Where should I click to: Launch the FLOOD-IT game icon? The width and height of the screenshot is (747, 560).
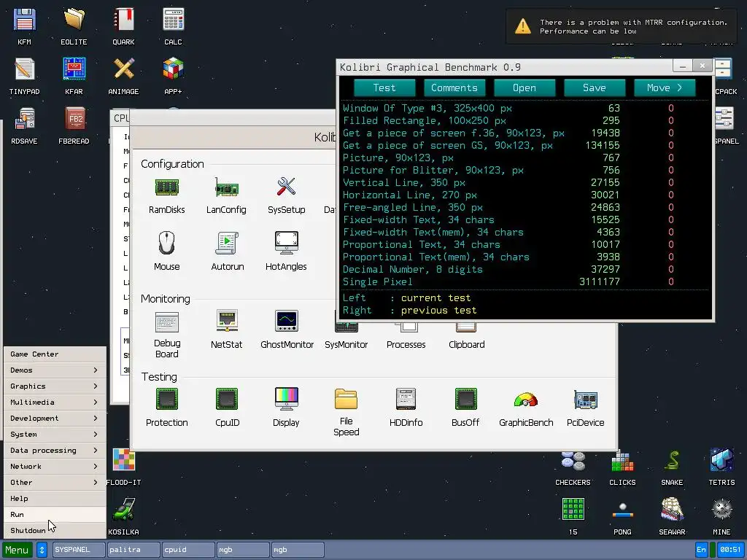[123, 460]
